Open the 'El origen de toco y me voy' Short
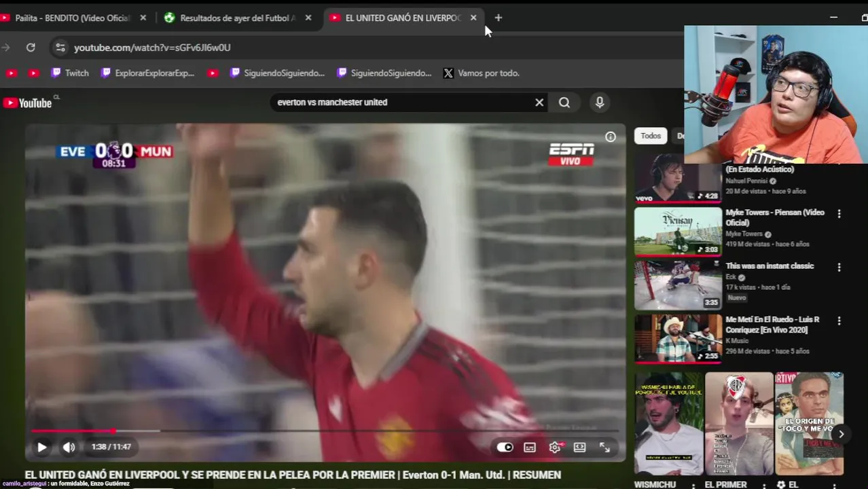Screen dimensions: 868x489 click(810, 423)
